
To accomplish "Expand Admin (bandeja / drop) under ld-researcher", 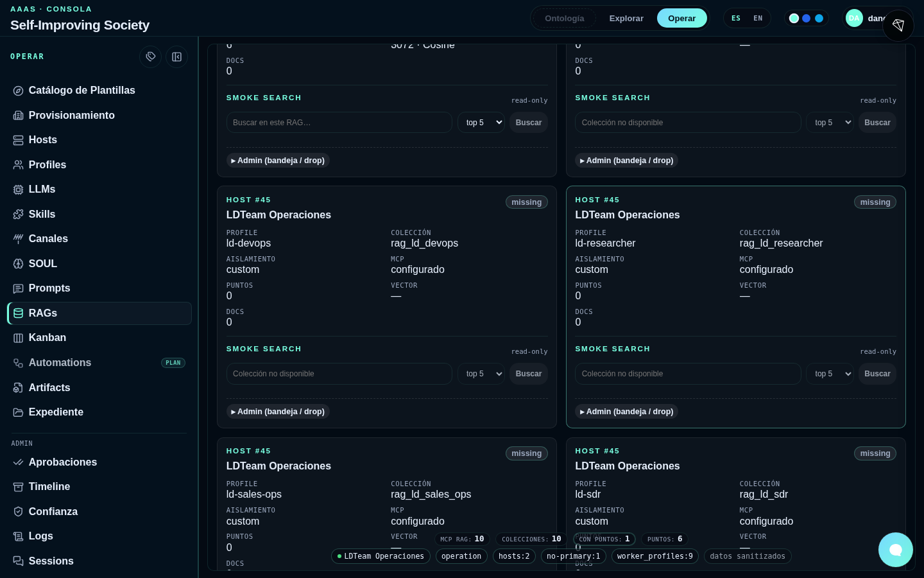I will tap(627, 412).
